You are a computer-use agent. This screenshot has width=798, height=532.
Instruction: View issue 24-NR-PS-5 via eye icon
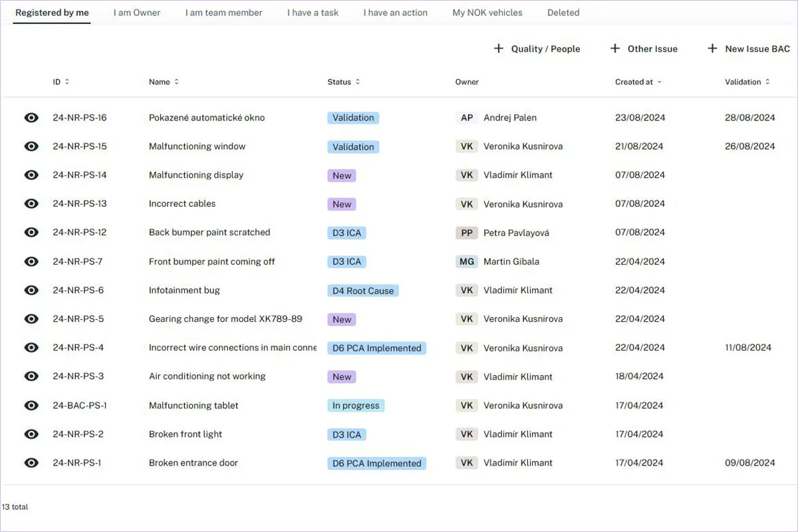click(31, 319)
